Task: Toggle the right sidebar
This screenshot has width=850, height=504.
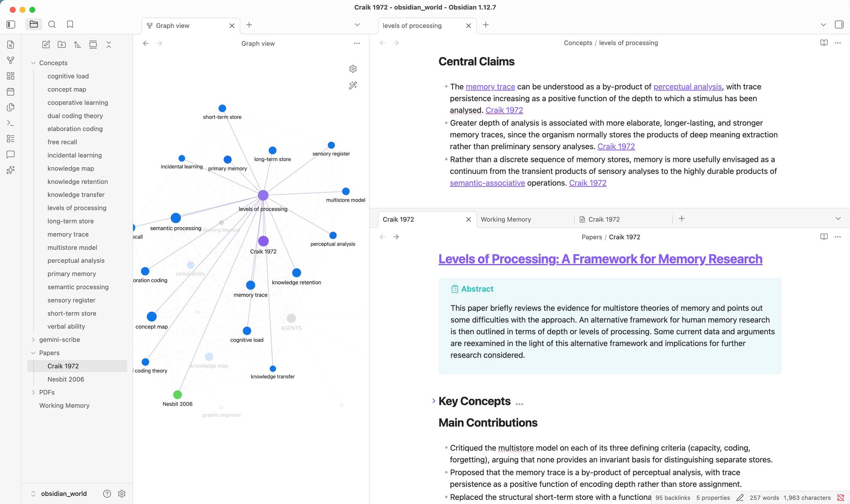Action: pos(839,24)
